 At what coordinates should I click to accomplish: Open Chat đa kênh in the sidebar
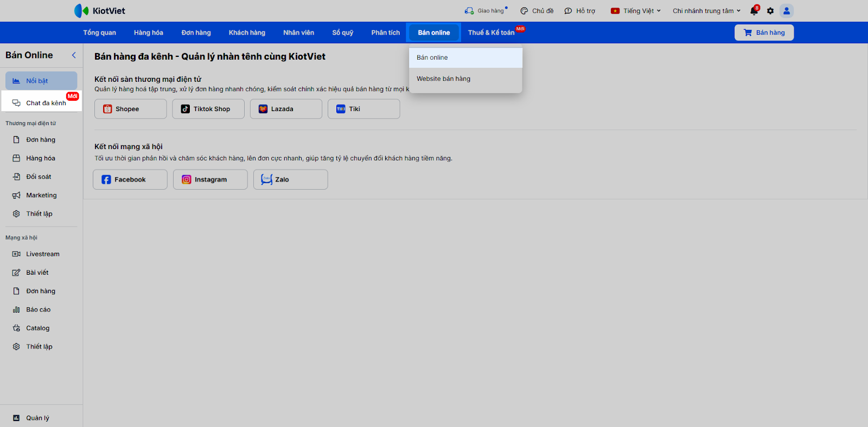42,103
